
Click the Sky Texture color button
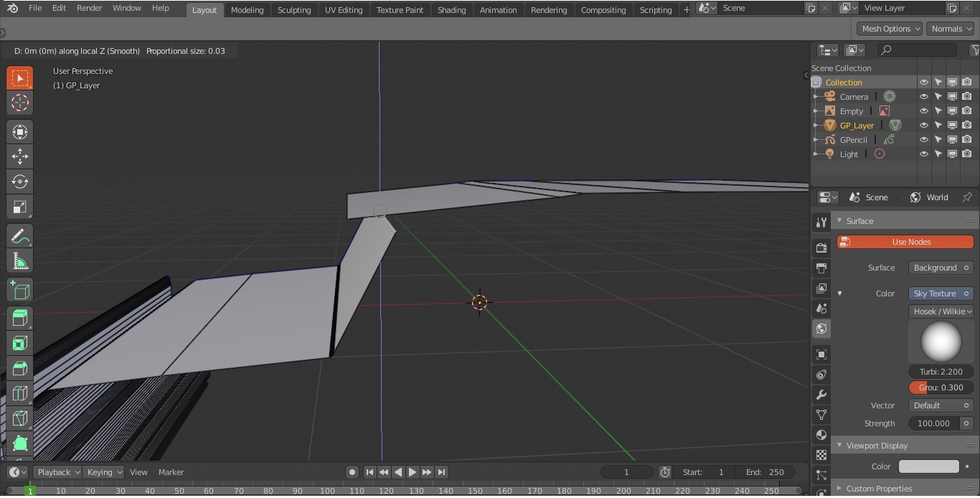(941, 293)
